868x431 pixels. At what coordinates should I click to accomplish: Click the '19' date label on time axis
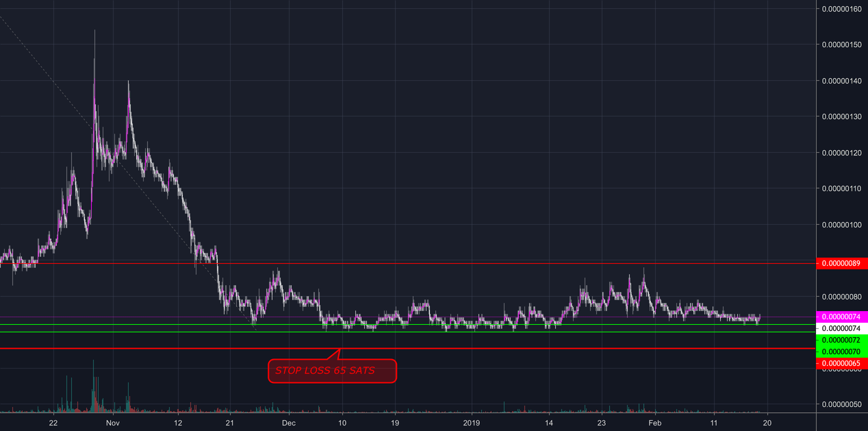coord(395,423)
